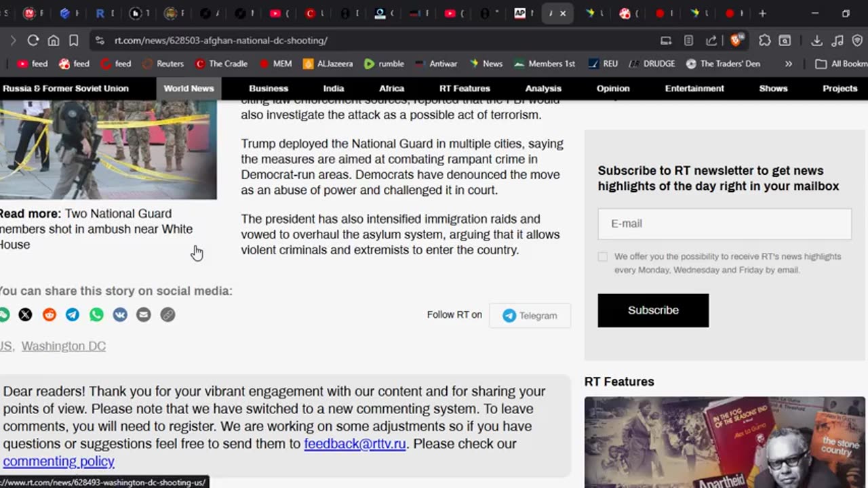Screen dimensions: 868x488
Task: Copy story link with the chain icon
Action: point(167,314)
